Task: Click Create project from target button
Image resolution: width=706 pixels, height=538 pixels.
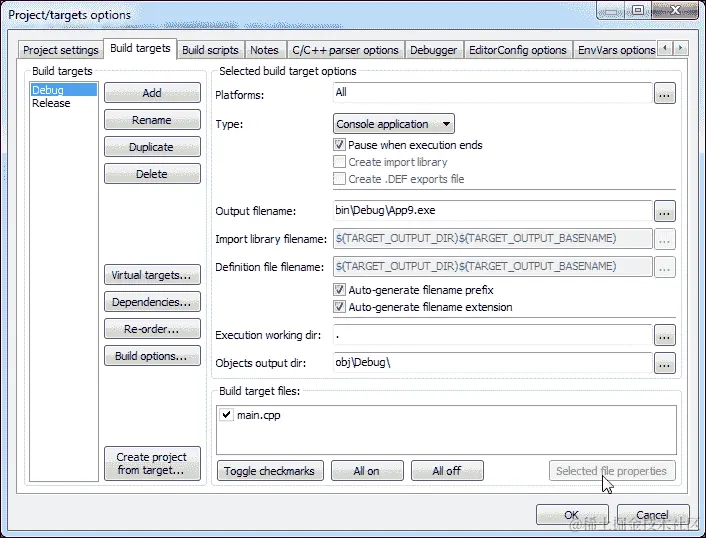Action: pyautogui.click(x=152, y=463)
